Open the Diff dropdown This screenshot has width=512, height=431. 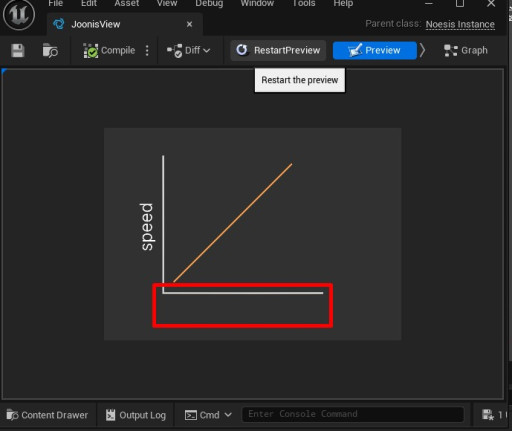pos(188,51)
